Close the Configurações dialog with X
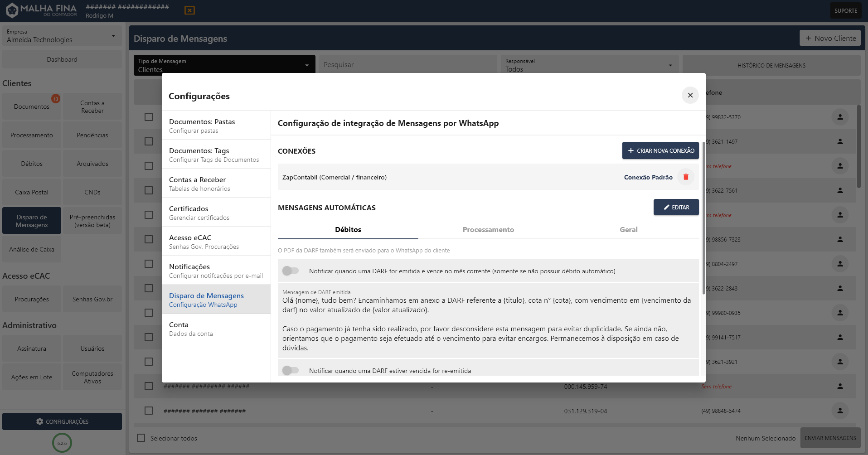Viewport: 868px width, 455px height. (690, 95)
